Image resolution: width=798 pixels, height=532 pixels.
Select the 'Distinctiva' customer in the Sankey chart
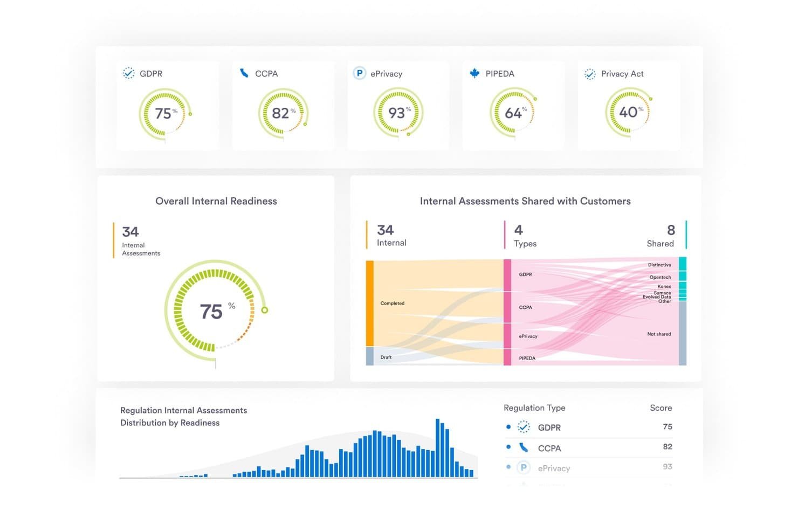pos(683,264)
